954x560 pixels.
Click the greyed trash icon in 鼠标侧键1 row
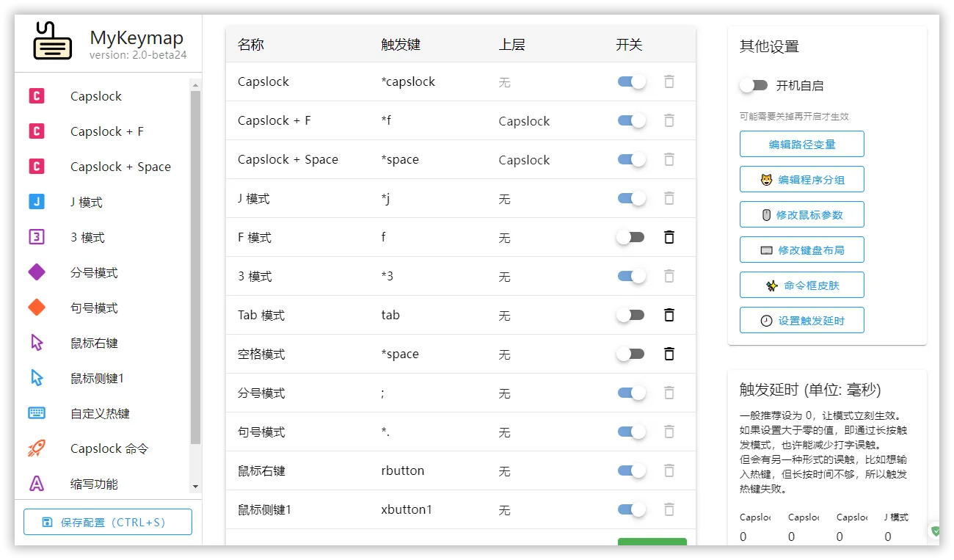click(669, 509)
